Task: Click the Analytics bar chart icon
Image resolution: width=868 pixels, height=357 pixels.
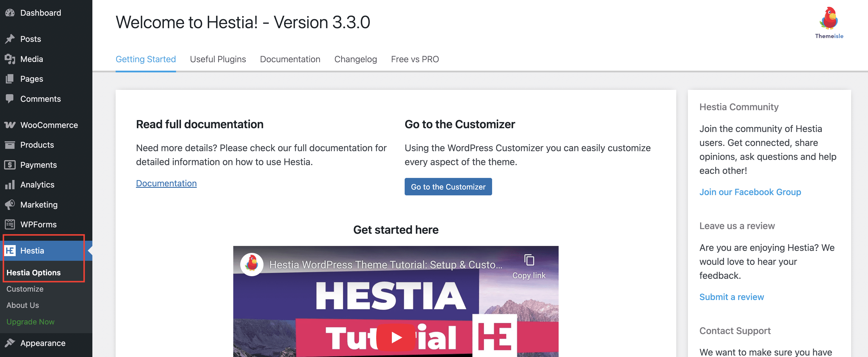Action: pyautogui.click(x=10, y=185)
